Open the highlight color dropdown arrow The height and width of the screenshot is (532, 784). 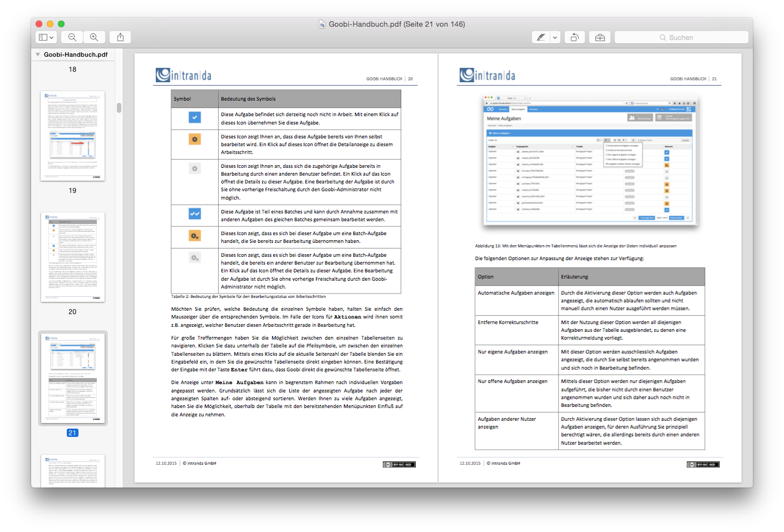pyautogui.click(x=555, y=37)
